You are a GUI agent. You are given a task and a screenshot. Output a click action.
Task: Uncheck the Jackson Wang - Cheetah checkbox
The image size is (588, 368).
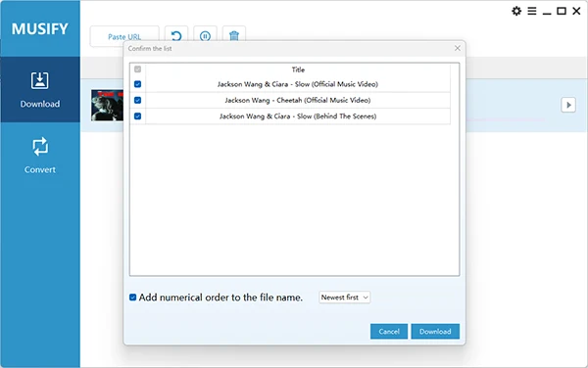(137, 101)
